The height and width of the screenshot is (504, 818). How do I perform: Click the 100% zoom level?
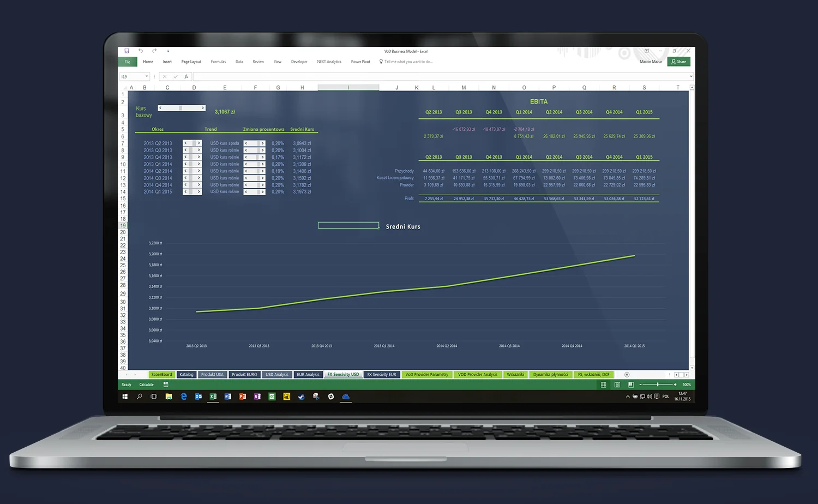(687, 385)
